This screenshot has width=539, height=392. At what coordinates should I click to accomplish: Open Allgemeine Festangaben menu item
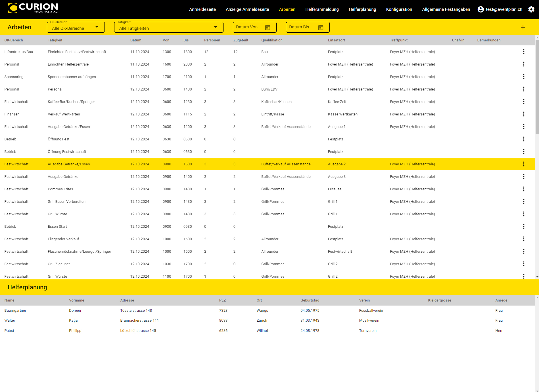point(446,9)
